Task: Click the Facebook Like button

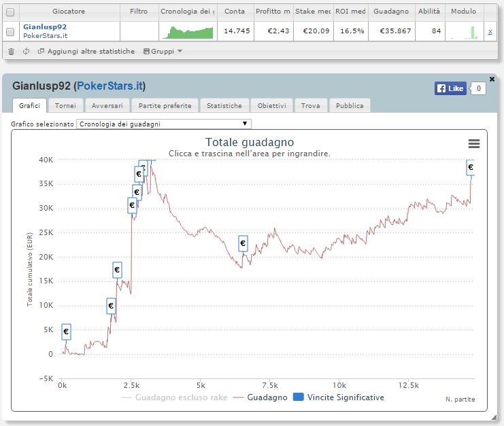Action: 450,88
